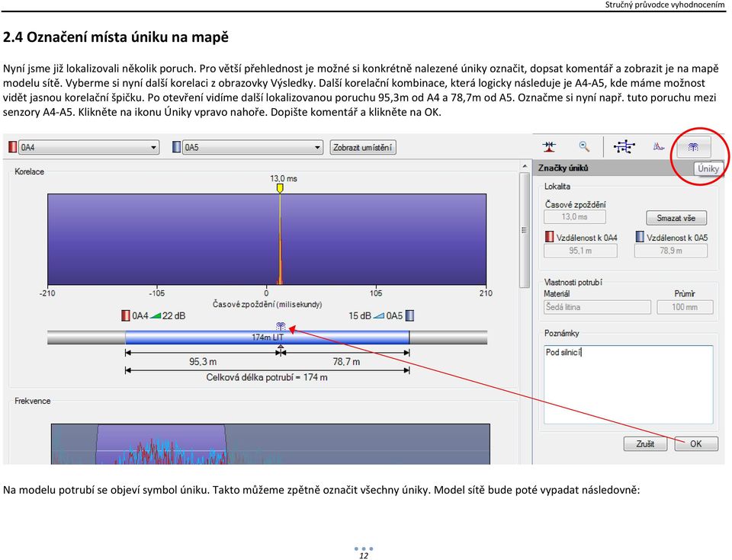Click the blue sensor icon beside the 0A5 dropdown

tap(176, 148)
